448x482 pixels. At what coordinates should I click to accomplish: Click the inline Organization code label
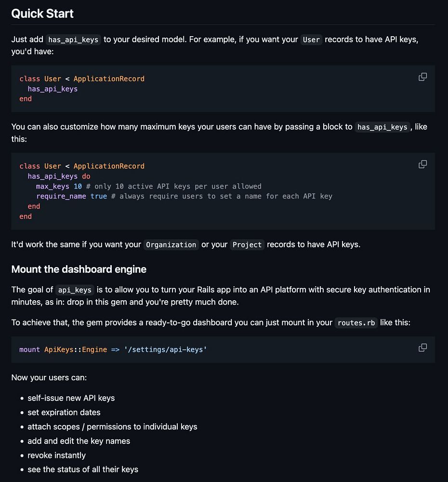(171, 244)
